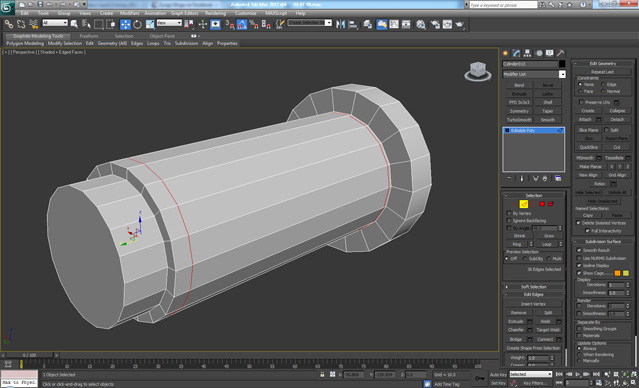Open the Modify command panel tab
639x388 pixels.
[517, 53]
